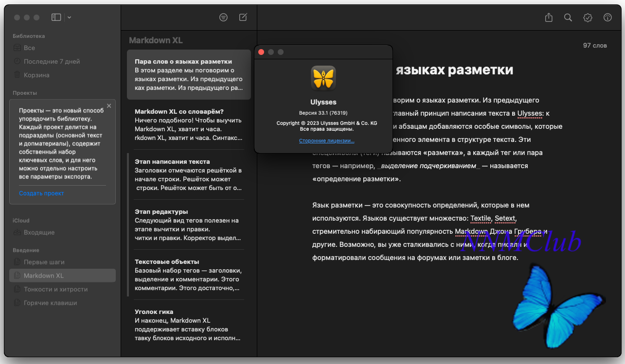This screenshot has width=625, height=364.
Task: Open the sheet Текстовые объекты
Action: click(x=189, y=275)
